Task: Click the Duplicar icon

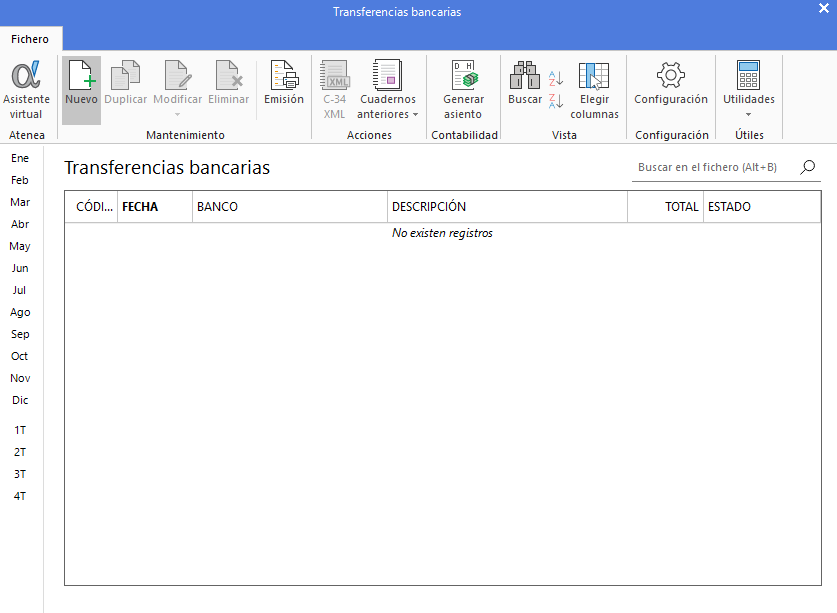Action: tap(125, 75)
